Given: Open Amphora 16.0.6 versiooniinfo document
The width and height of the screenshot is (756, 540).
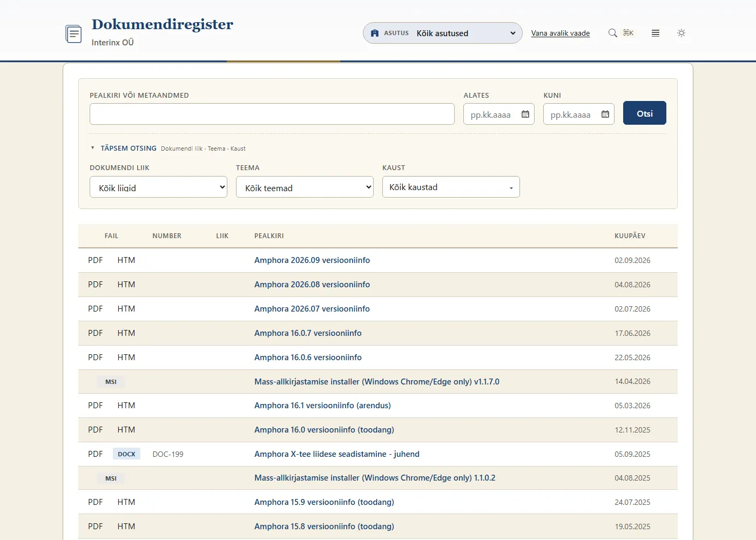Looking at the screenshot, I should 308,357.
